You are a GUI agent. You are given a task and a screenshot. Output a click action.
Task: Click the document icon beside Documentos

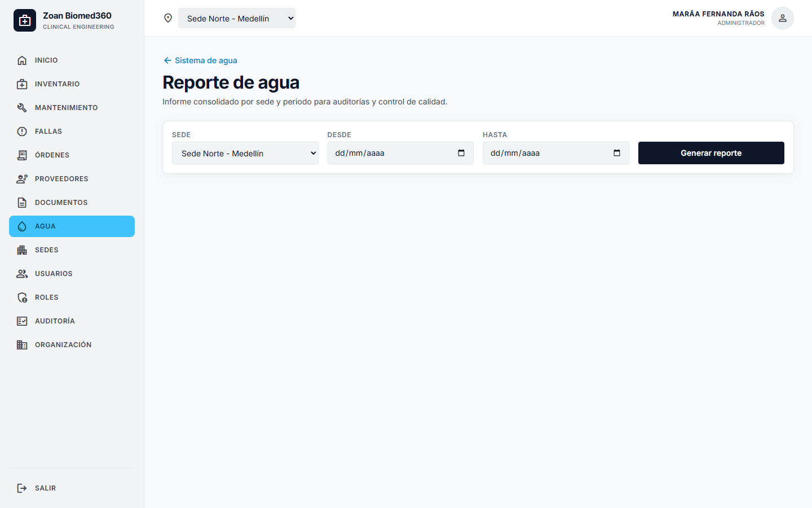(x=22, y=203)
